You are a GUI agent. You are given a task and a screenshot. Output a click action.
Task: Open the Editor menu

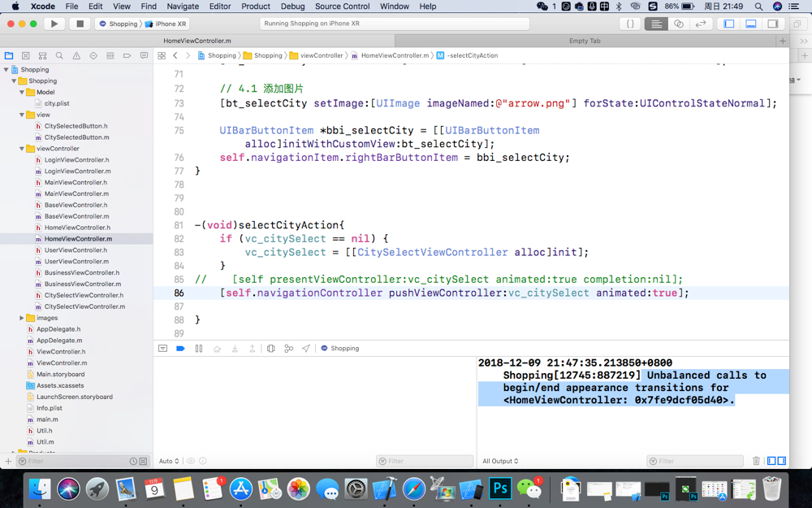[x=220, y=7]
